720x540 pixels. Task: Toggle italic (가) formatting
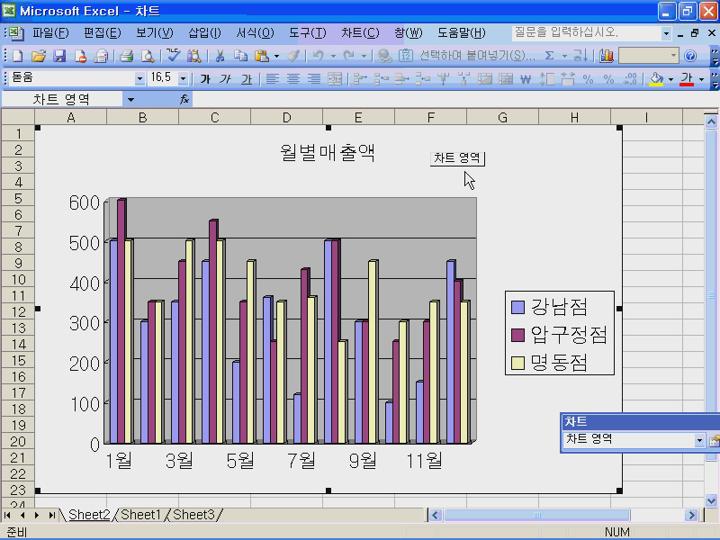(225, 79)
